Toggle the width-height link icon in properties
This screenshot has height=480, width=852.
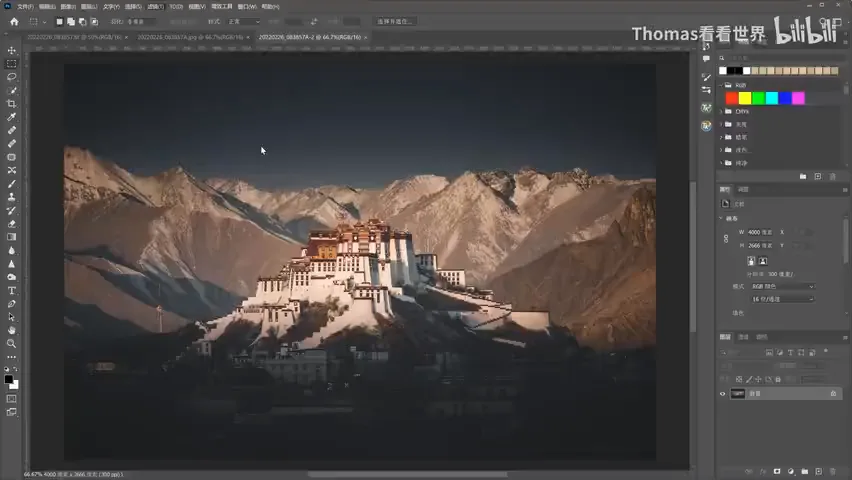tap(726, 239)
